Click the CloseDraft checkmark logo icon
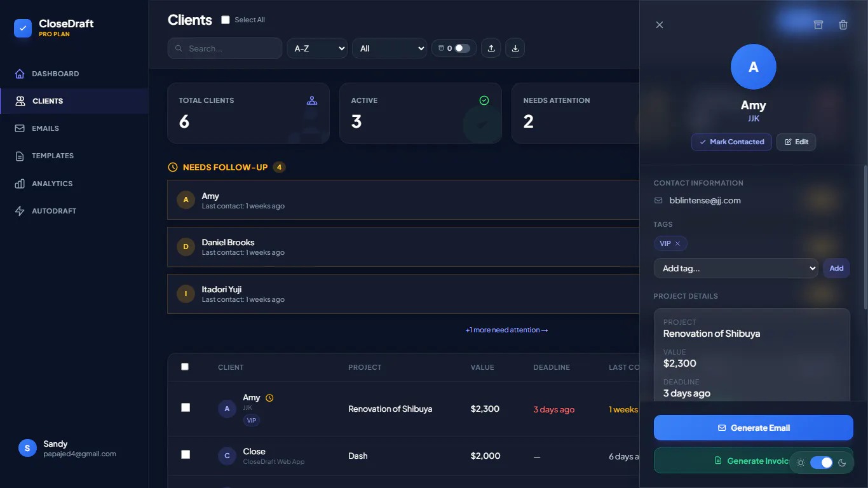Screen dimensions: 868x488 tap(23, 28)
